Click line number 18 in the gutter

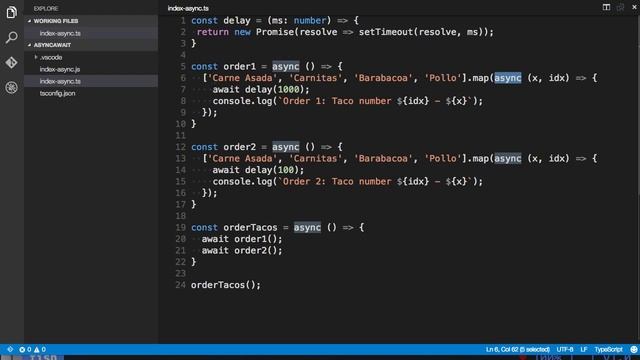coord(181,216)
